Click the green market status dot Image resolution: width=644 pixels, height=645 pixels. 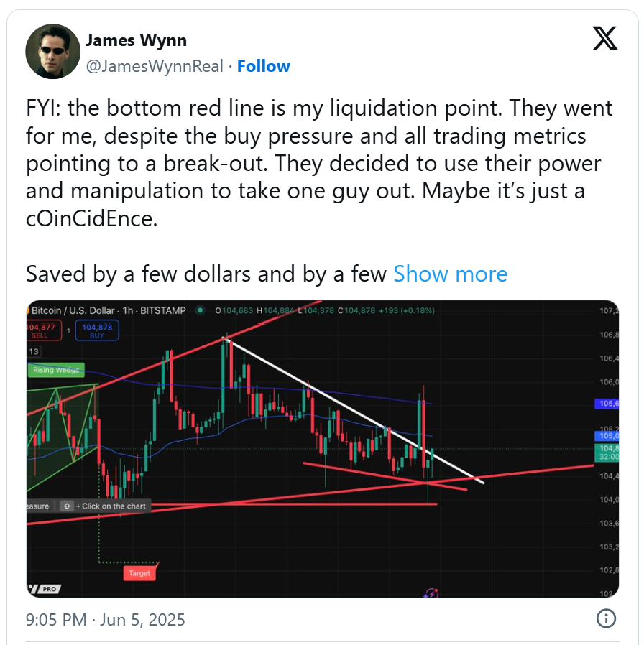coord(200,310)
